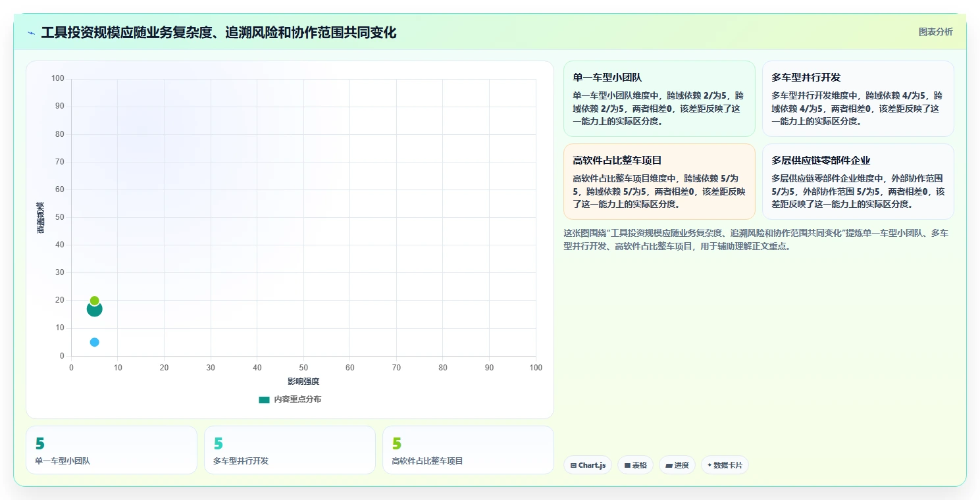Click the 图表分析 label in header
980x500 pixels.
click(x=935, y=32)
